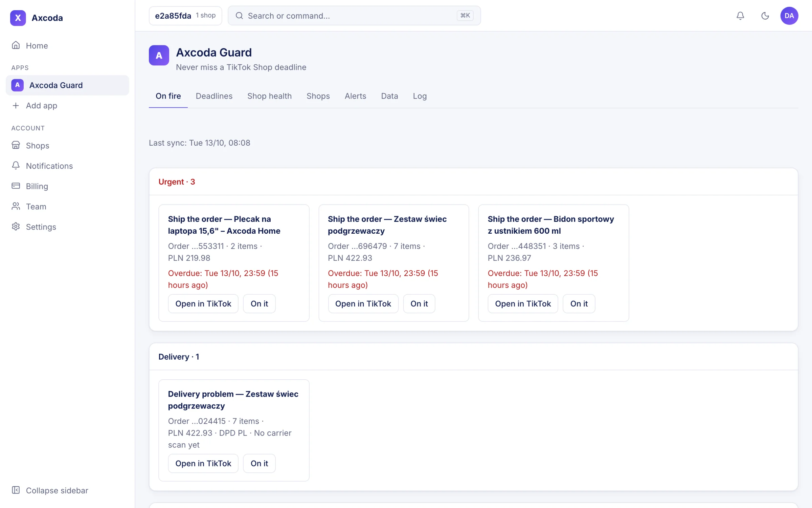Click the search magnifier icon
812x508 pixels.
pos(239,16)
